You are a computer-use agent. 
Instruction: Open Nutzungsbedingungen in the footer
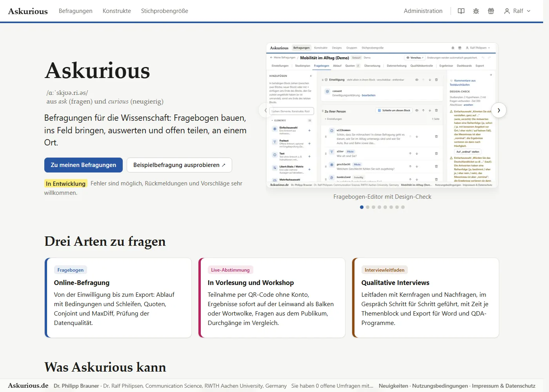click(440, 386)
